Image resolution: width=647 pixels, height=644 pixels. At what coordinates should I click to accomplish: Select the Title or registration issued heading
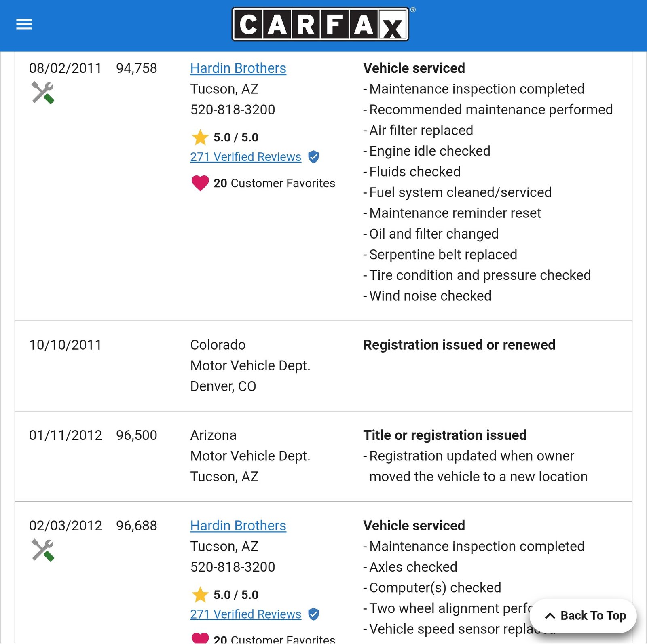point(445,435)
